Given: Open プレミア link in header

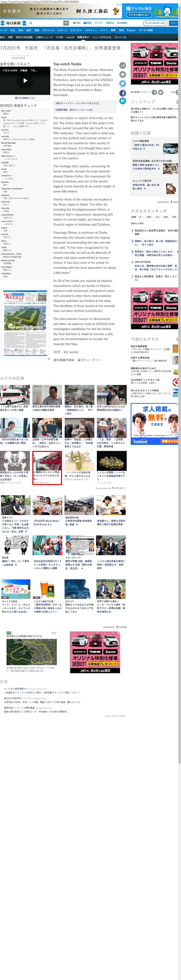Looking at the screenshot, I should click(x=98, y=23).
